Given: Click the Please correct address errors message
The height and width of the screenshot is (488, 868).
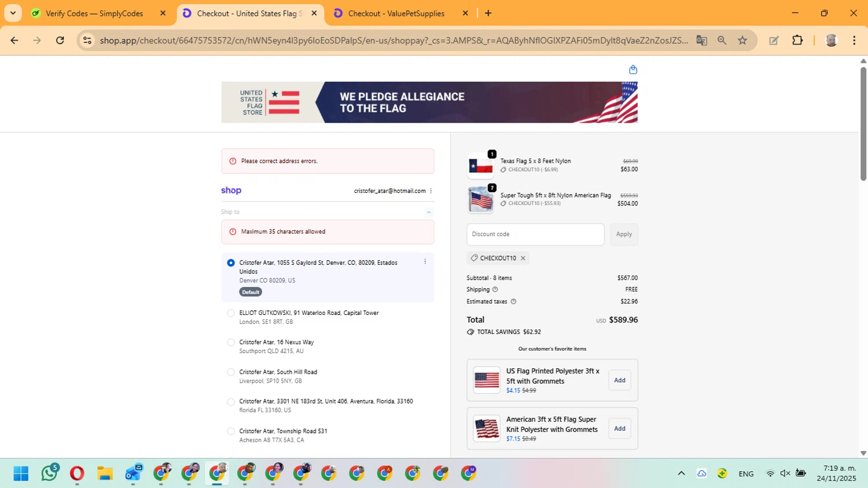Looking at the screenshot, I should point(328,161).
